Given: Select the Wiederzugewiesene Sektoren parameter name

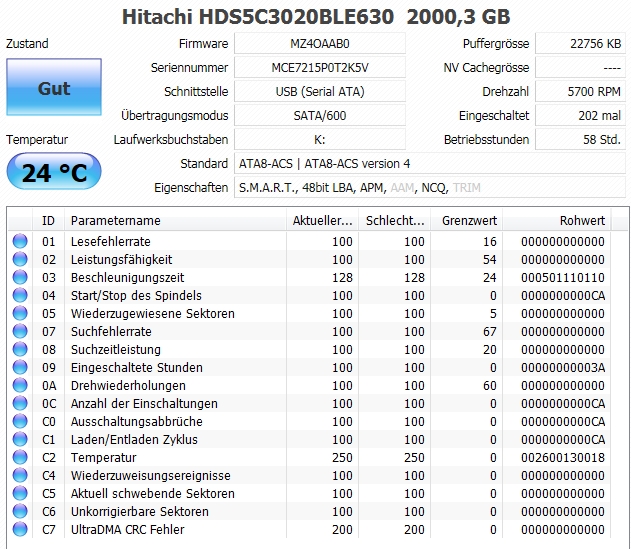Looking at the screenshot, I should pyautogui.click(x=153, y=314).
